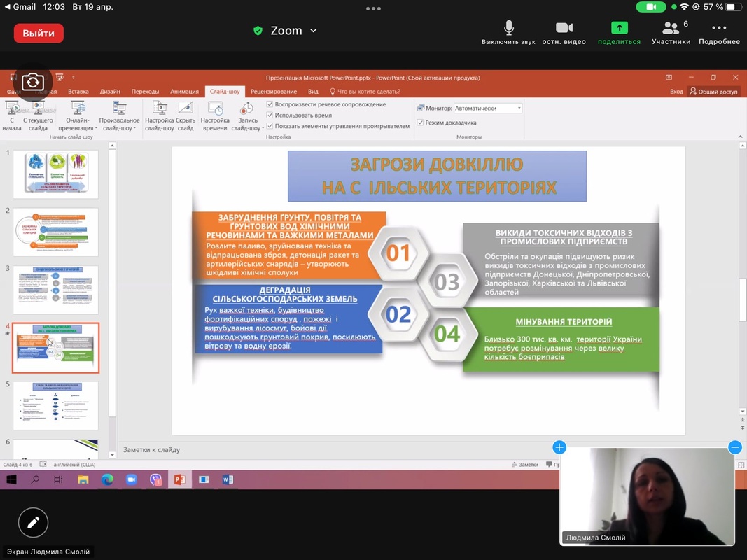Open ribbon display options in title bar

click(669, 77)
